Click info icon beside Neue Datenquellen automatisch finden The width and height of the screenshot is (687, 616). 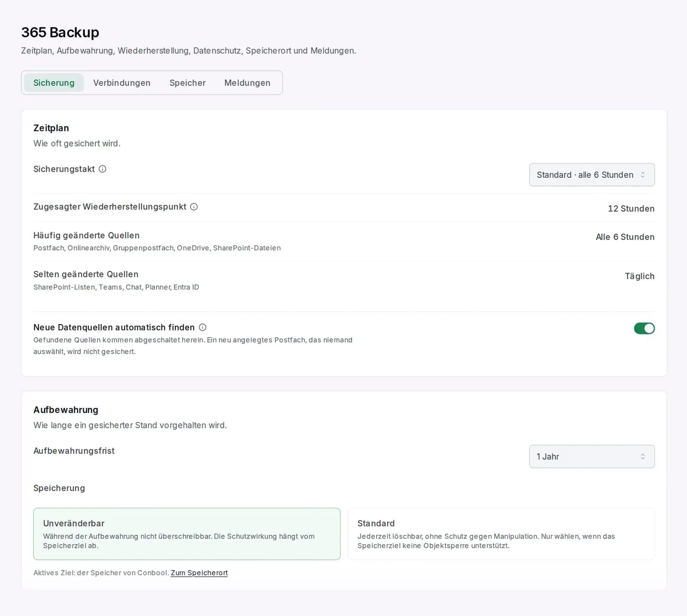(x=203, y=328)
